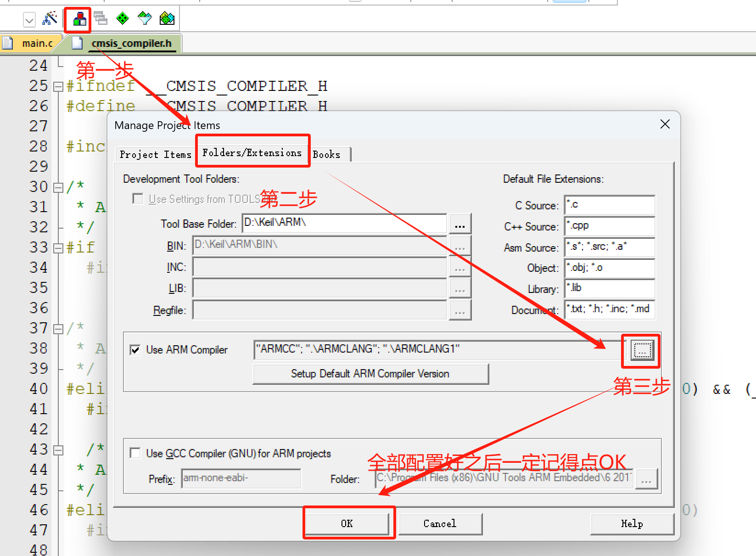This screenshot has width=756, height=556.
Task: Switch to the Project Items tab
Action: tap(155, 154)
